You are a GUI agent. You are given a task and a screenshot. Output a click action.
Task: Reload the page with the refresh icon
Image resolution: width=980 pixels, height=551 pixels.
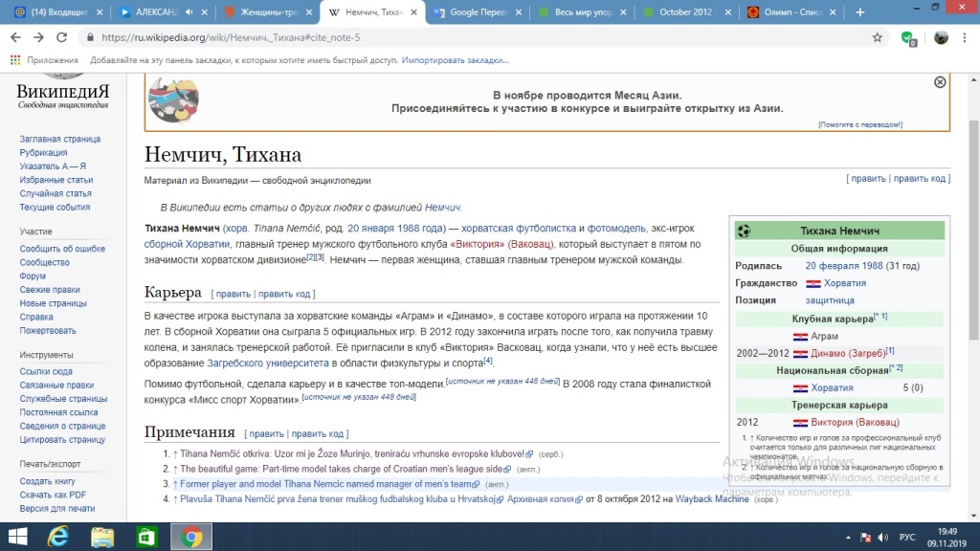(61, 37)
